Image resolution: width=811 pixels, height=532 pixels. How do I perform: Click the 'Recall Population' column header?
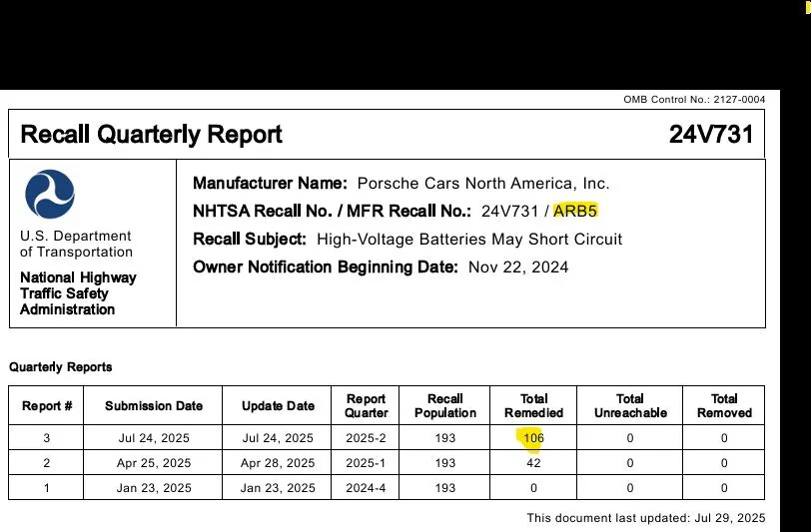coord(445,406)
